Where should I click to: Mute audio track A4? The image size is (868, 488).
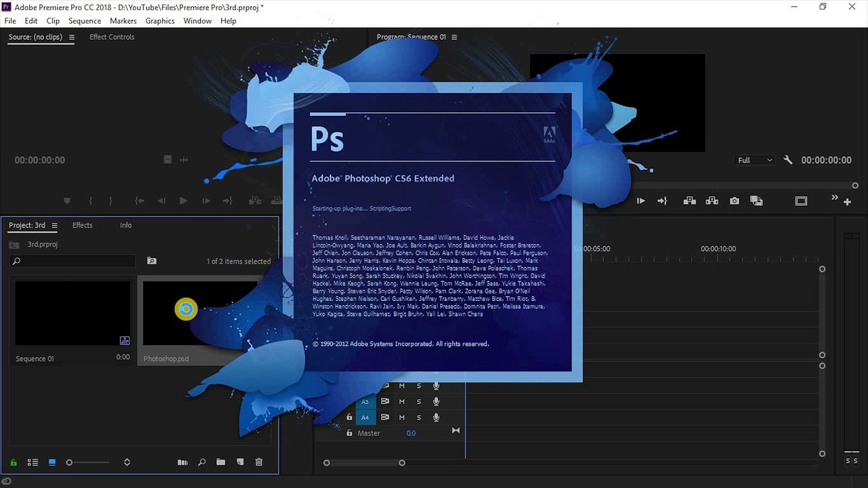click(x=401, y=418)
